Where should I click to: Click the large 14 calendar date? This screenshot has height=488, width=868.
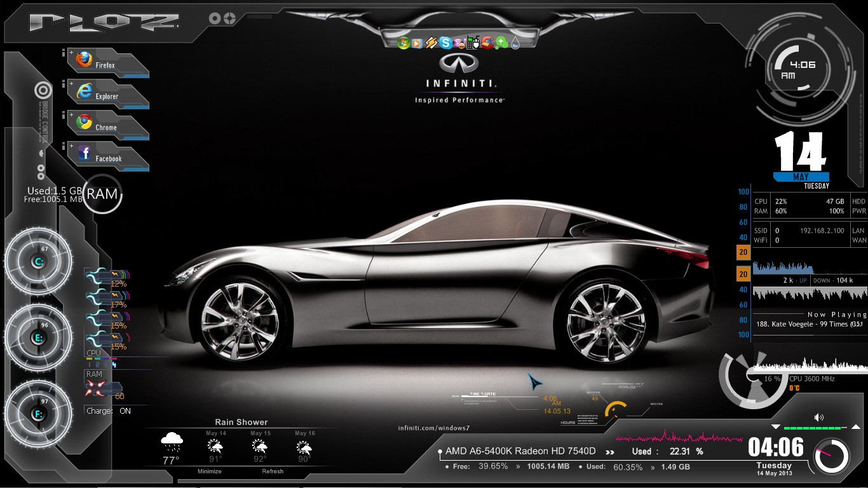point(801,151)
